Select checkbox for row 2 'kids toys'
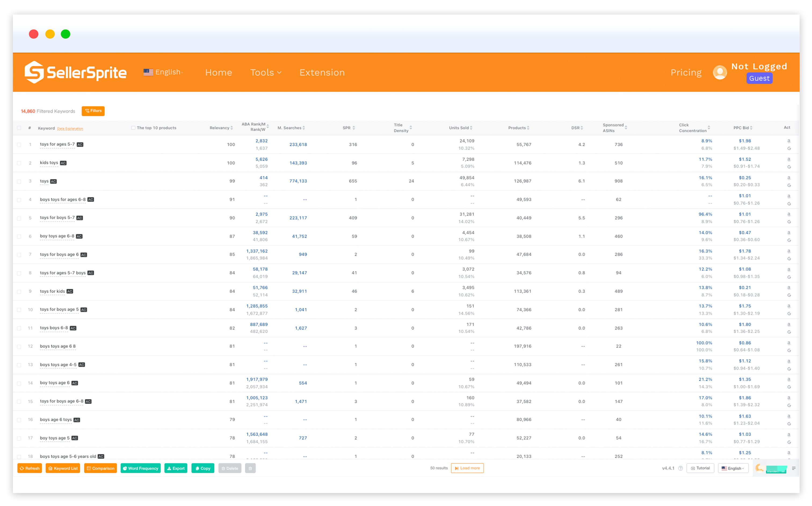 pyautogui.click(x=19, y=163)
